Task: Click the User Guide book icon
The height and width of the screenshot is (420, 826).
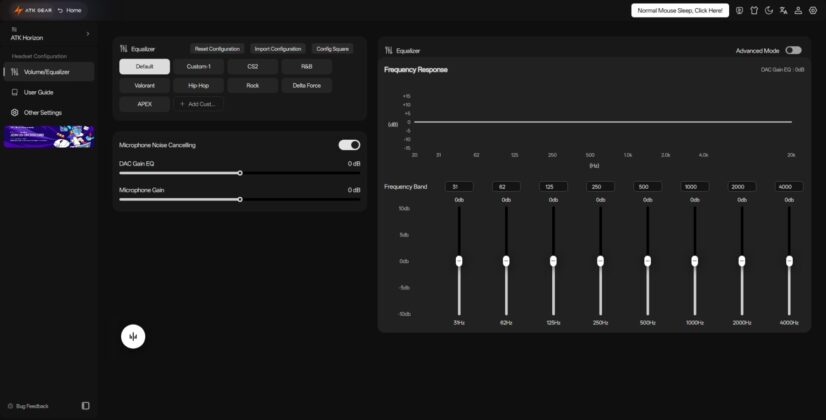Action: [15, 92]
